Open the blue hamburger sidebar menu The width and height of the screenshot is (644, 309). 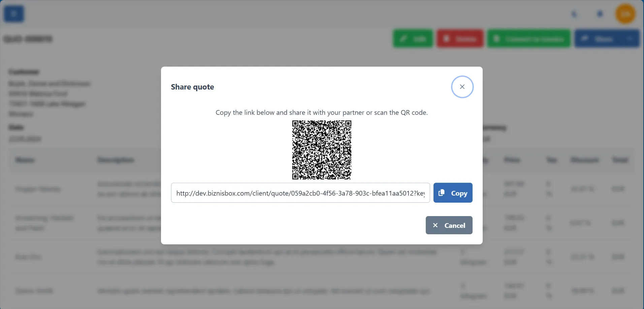[x=14, y=14]
